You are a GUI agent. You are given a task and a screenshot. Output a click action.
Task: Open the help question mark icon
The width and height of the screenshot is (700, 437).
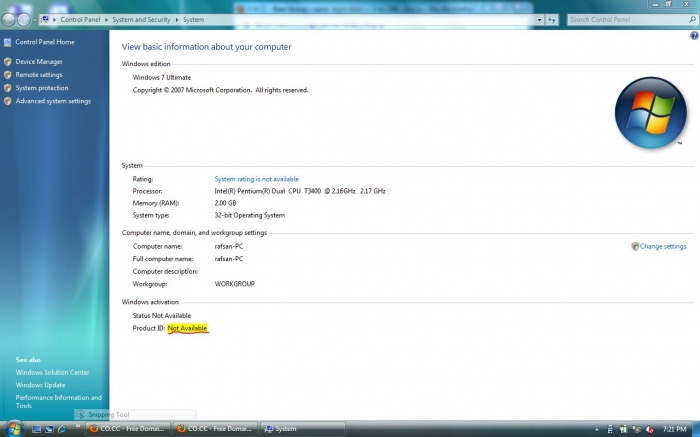pyautogui.click(x=694, y=36)
